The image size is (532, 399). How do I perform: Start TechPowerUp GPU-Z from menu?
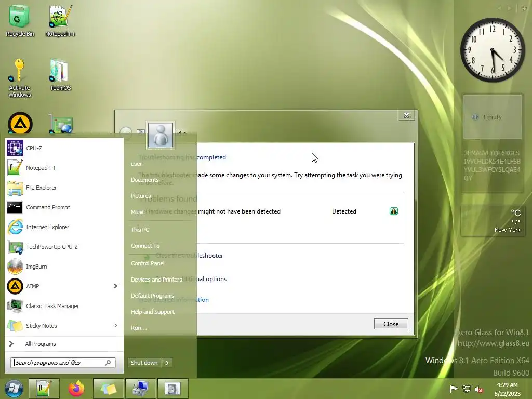pyautogui.click(x=64, y=247)
